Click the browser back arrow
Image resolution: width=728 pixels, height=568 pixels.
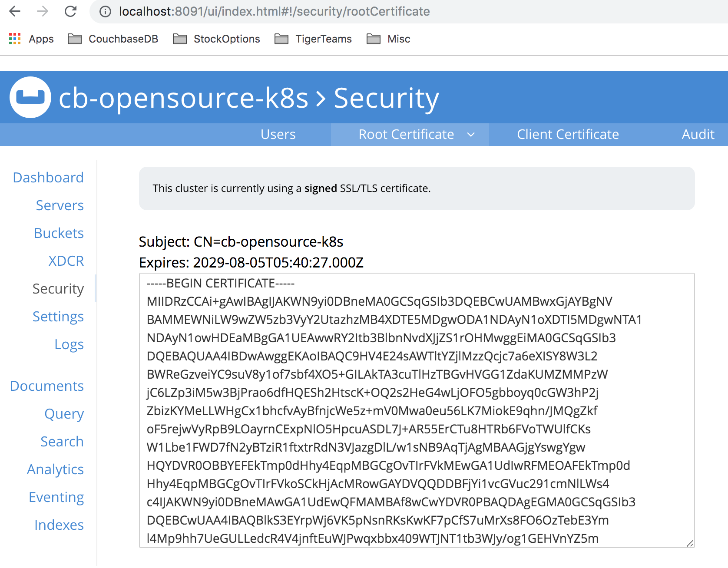point(15,11)
